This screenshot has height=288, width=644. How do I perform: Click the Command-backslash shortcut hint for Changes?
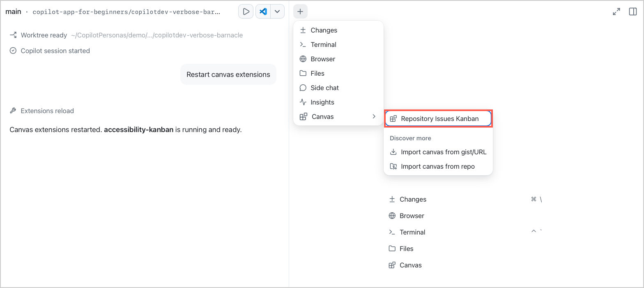pyautogui.click(x=536, y=199)
